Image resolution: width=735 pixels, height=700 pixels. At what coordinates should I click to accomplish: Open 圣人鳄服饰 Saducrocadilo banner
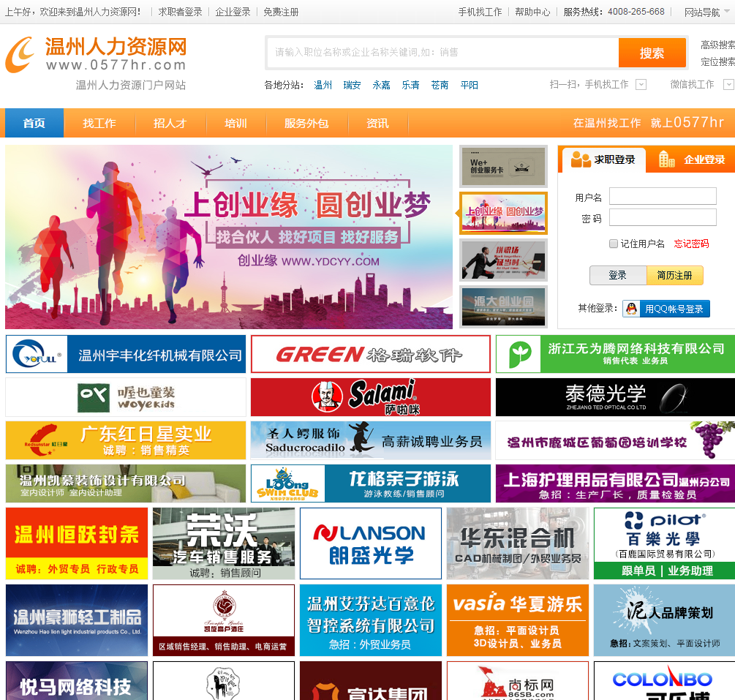371,440
